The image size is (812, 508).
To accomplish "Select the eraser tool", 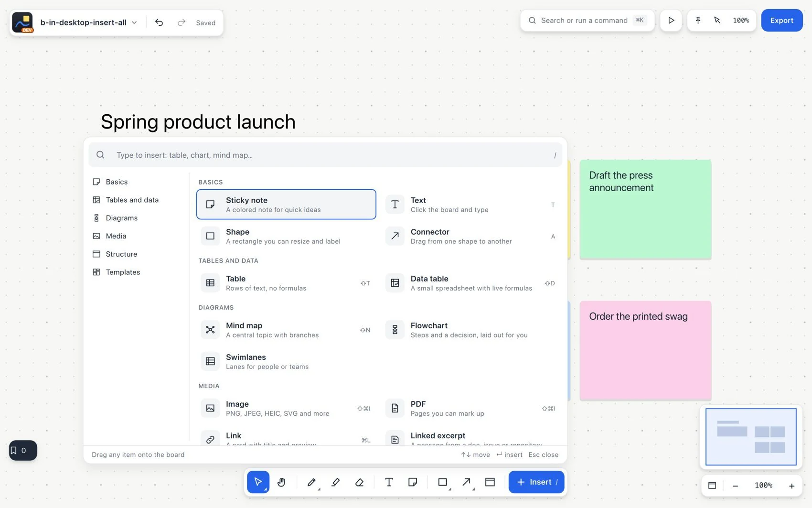I will tap(360, 482).
